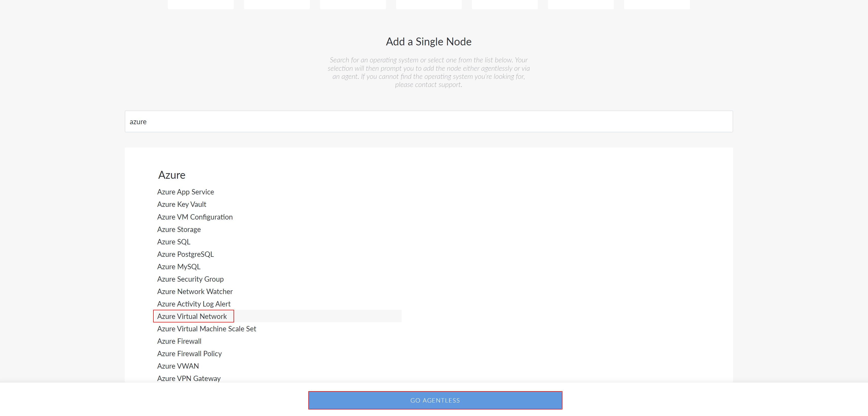The height and width of the screenshot is (416, 868).
Task: Select Azure Virtual Network from list
Action: click(192, 316)
